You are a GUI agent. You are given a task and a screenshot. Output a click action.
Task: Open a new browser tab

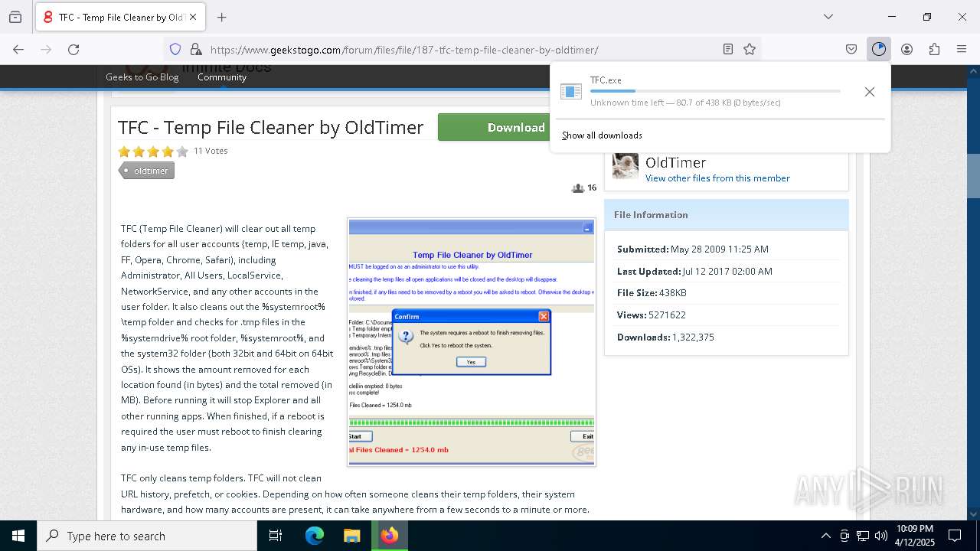[222, 17]
